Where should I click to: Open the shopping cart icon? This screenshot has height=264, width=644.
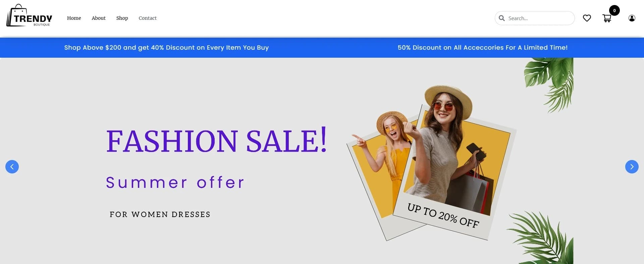pos(607,18)
